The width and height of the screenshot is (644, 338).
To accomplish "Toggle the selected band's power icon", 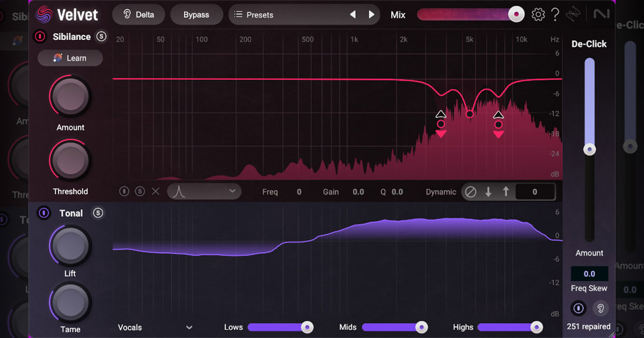I will [x=125, y=191].
